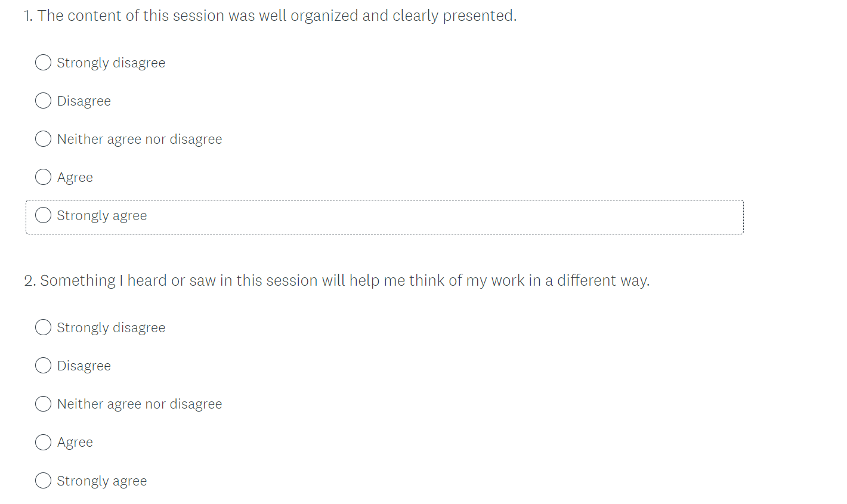
Task: Select 'Agree' radio button for question 2
Action: point(43,442)
